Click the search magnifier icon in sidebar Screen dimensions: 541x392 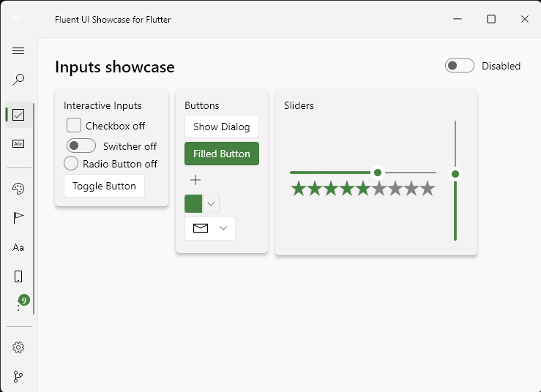(18, 79)
